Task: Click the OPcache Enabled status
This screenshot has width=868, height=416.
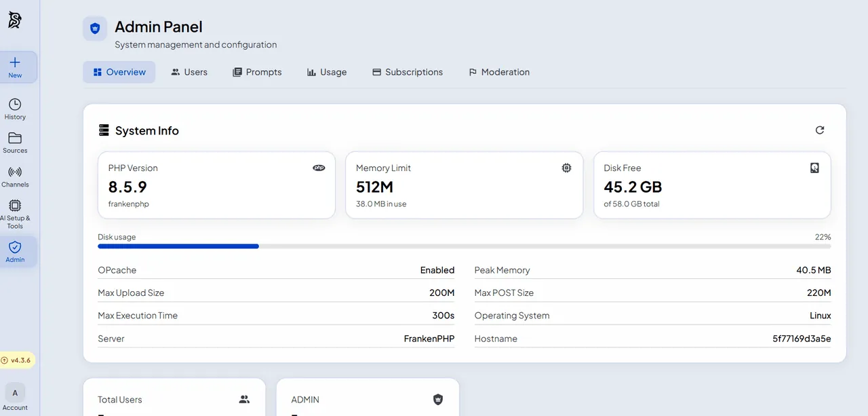Action: click(x=437, y=270)
